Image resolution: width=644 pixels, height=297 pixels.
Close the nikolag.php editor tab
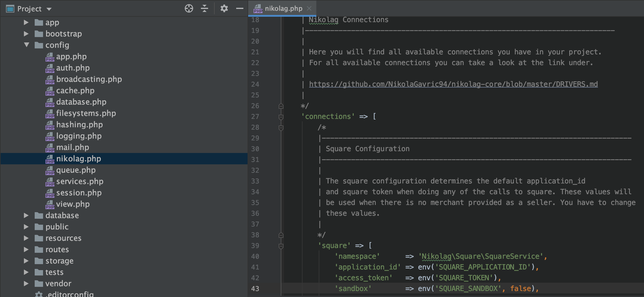309,8
